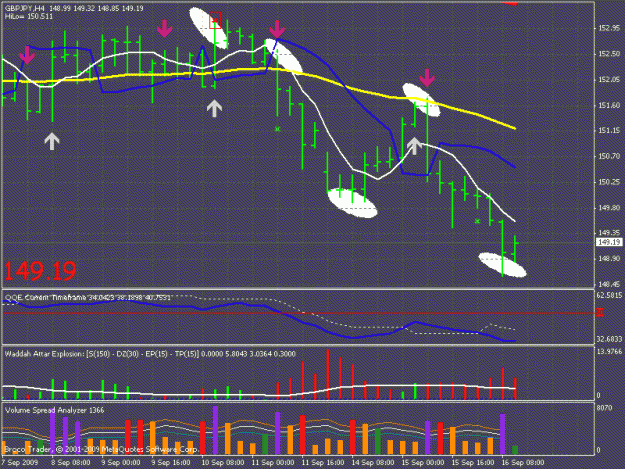Select the magenta sell arrow above 9 Sep 16:00 bars
The width and height of the screenshot is (625, 469).
tap(164, 29)
